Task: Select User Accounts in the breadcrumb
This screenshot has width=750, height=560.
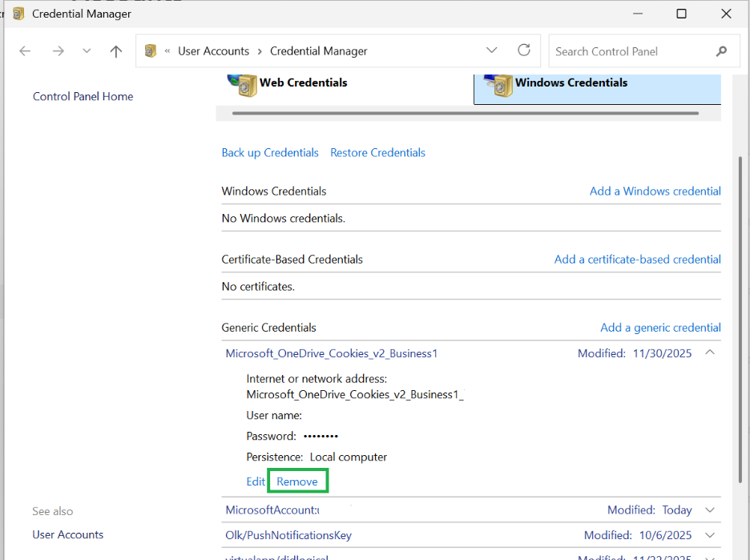Action: (x=213, y=51)
